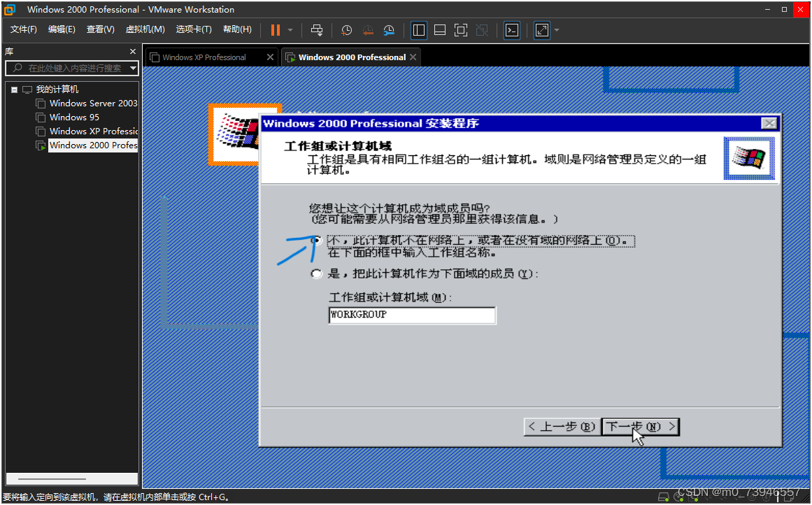Click the Windows flag logo in setup header
Image resolution: width=812 pixels, height=505 pixels.
click(749, 158)
